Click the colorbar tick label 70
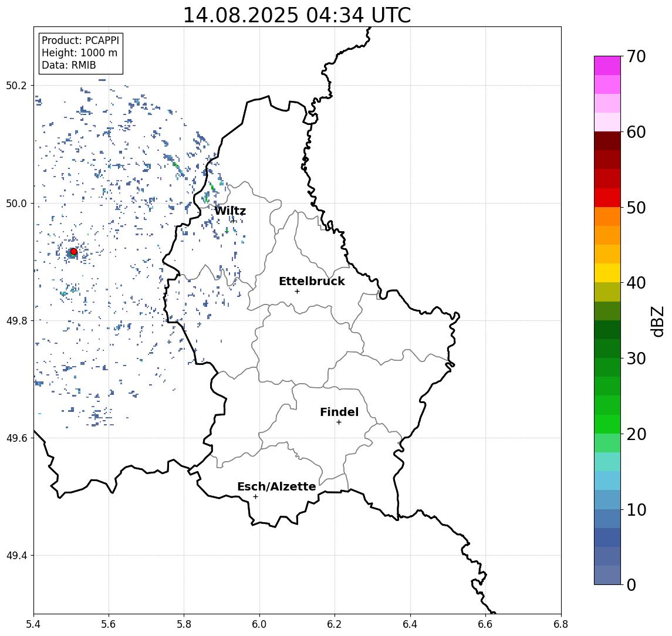 [636, 56]
